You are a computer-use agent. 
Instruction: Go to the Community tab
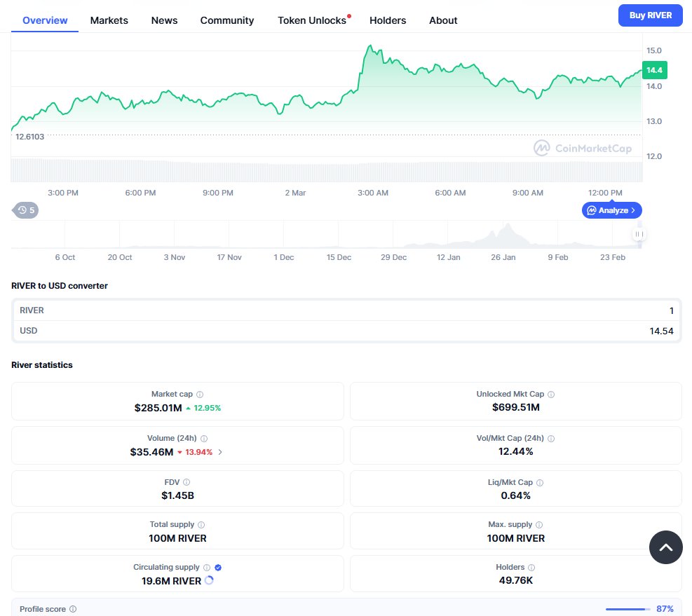click(227, 20)
